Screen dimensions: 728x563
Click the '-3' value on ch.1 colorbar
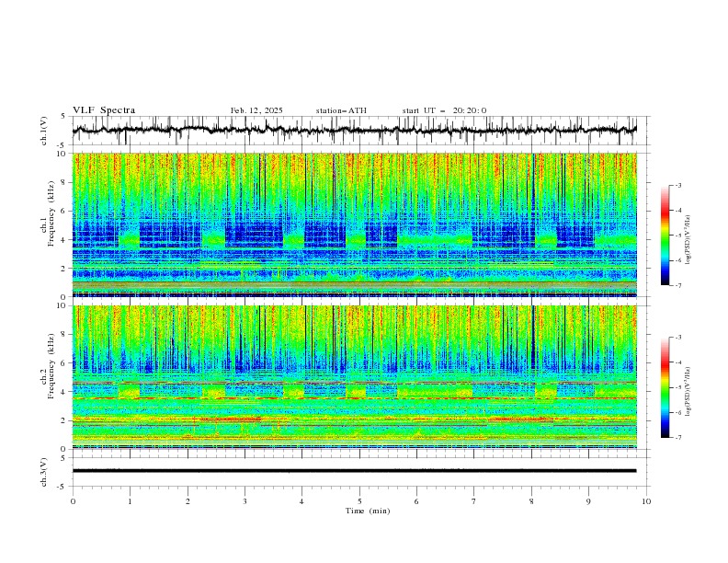pyautogui.click(x=677, y=185)
